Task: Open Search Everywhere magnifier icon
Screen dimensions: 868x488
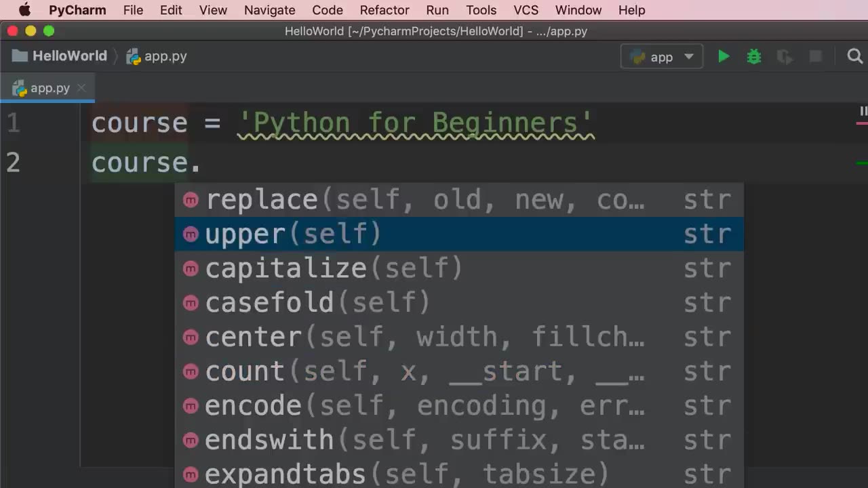Action: [855, 56]
